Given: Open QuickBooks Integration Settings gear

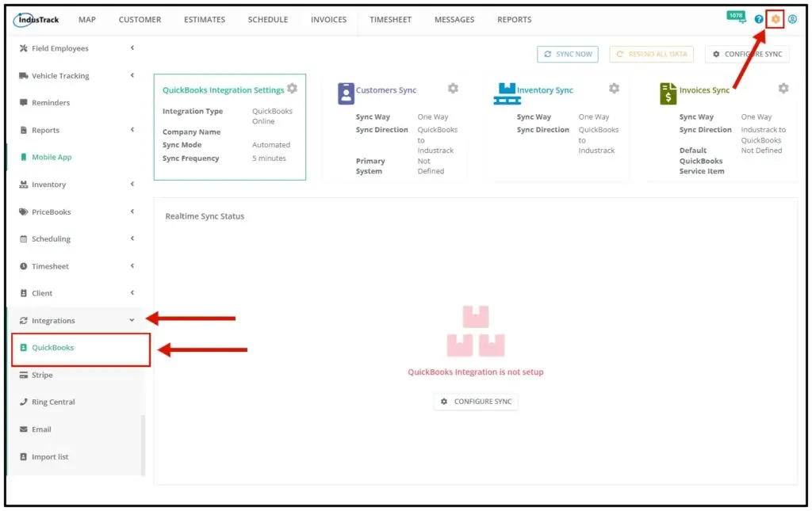Looking at the screenshot, I should tap(292, 89).
